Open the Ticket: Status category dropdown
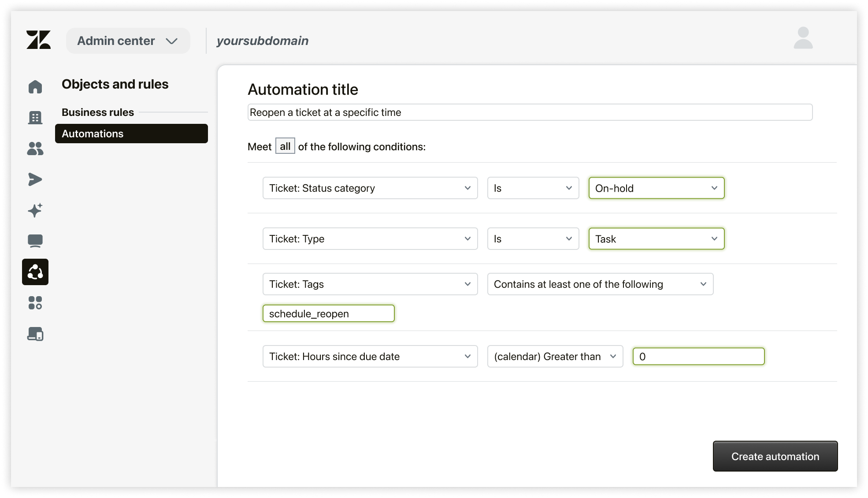This screenshot has height=498, width=868. pos(370,188)
